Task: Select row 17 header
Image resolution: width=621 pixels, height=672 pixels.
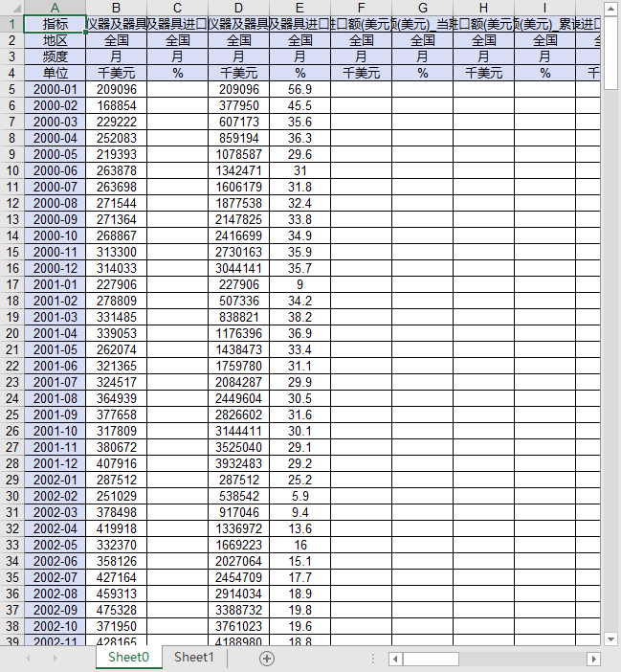Action: [x=12, y=284]
